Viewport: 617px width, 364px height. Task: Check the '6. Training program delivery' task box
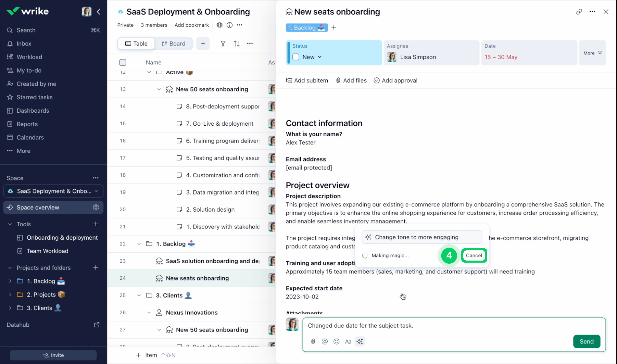179,141
